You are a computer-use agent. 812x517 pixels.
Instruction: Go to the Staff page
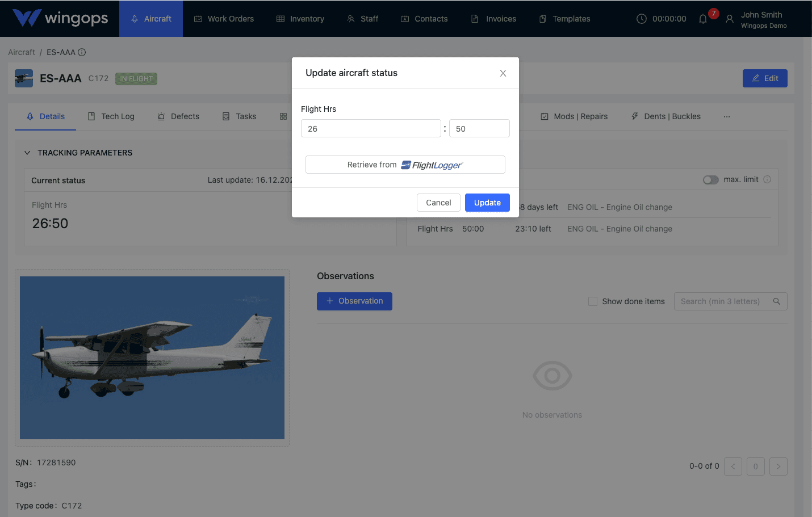(x=362, y=18)
